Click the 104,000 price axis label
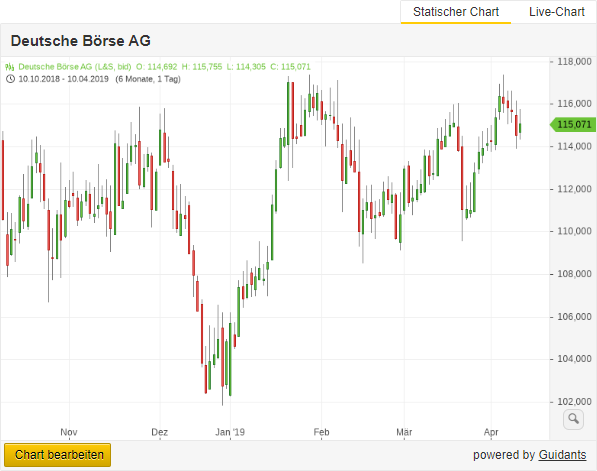The image size is (597, 471). pyautogui.click(x=575, y=359)
